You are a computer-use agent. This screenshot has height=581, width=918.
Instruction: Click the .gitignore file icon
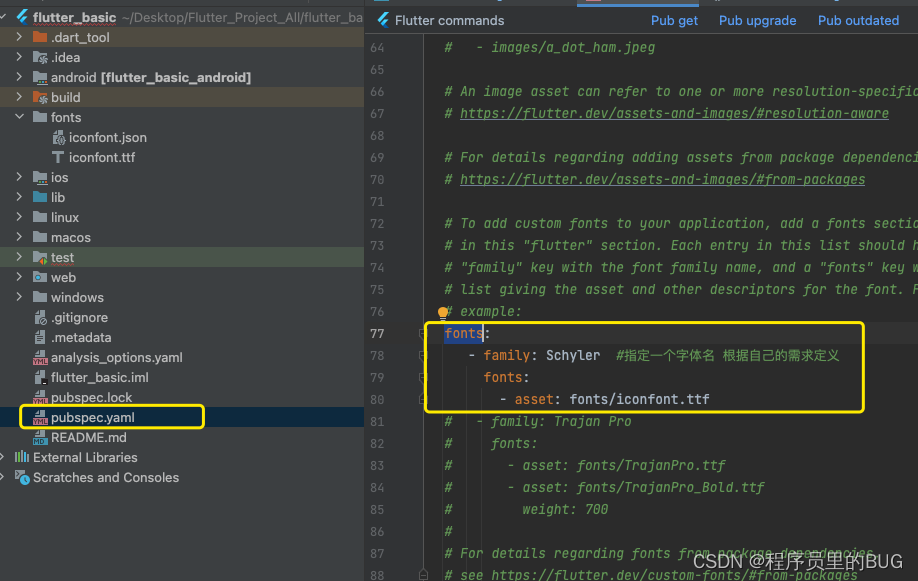click(40, 317)
